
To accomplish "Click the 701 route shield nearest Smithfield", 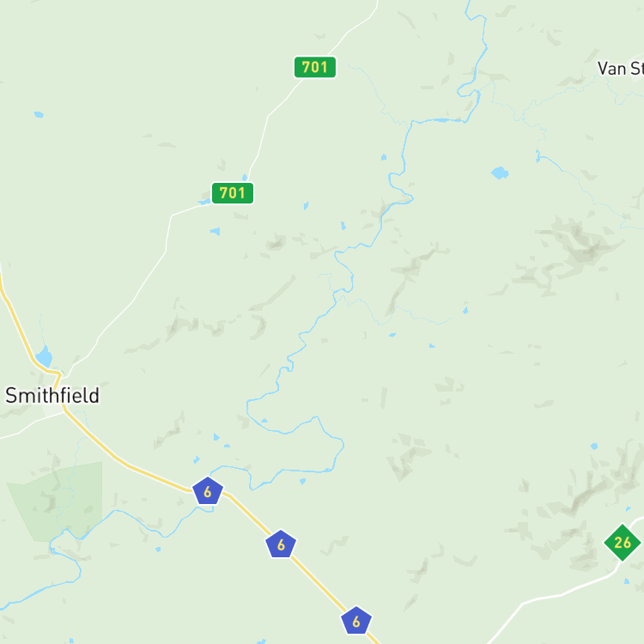I will (233, 193).
